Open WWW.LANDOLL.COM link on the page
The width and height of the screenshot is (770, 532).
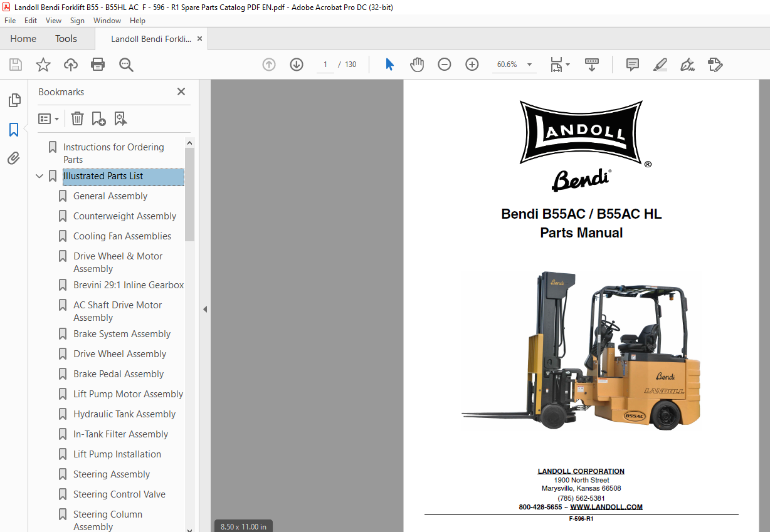tap(606, 508)
